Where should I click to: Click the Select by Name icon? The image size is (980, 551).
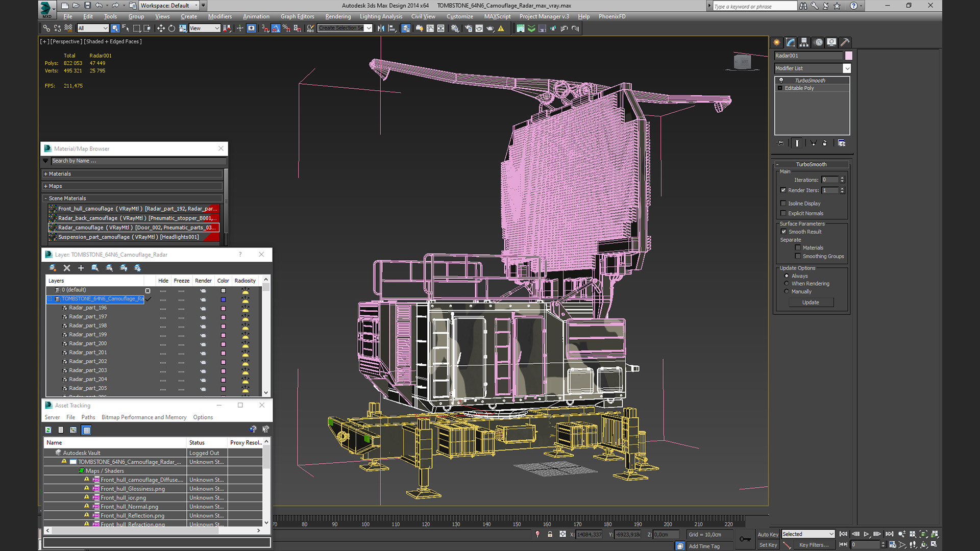125,29
